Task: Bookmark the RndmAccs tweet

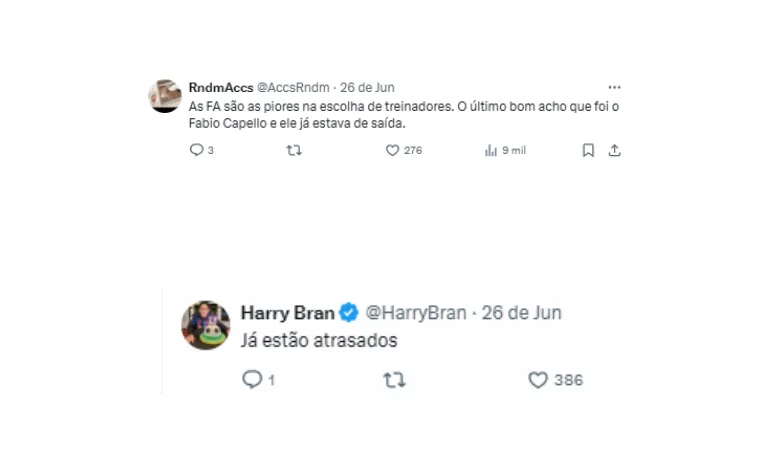Action: 588,150
